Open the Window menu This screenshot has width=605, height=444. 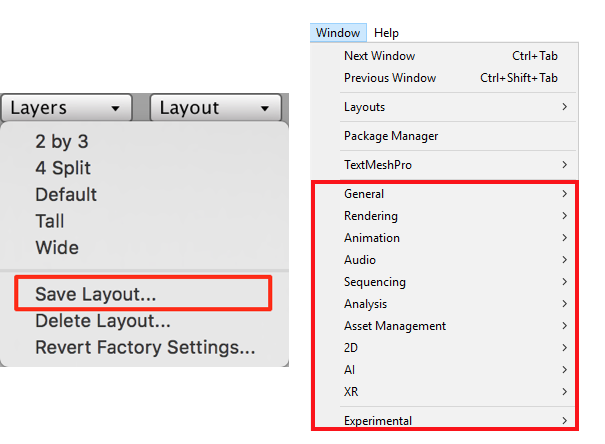pyautogui.click(x=338, y=33)
